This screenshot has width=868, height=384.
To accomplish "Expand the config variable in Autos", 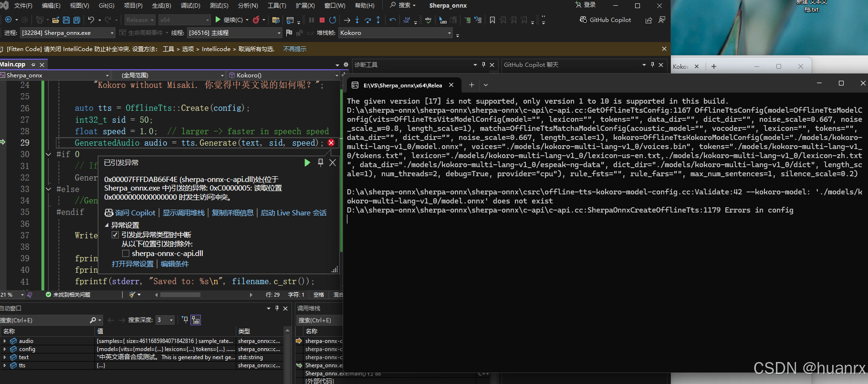I will click(x=5, y=349).
